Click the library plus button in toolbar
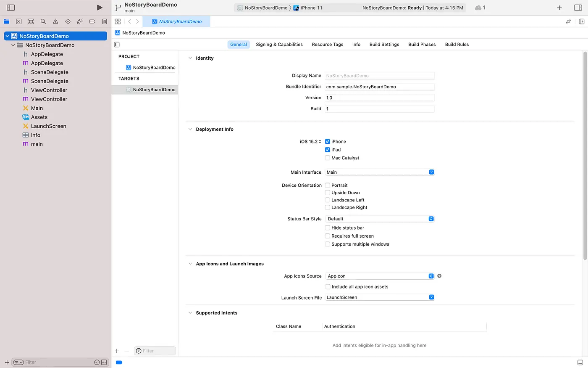 (x=559, y=8)
